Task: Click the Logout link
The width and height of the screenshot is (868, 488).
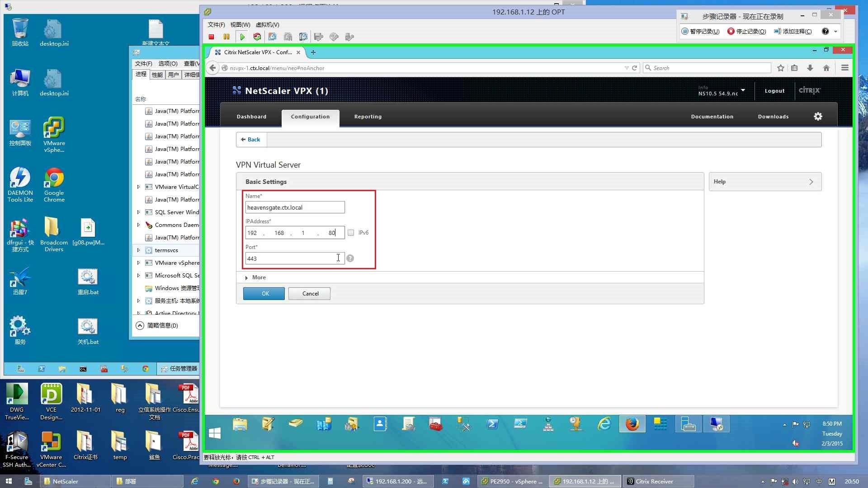Action: coord(774,91)
